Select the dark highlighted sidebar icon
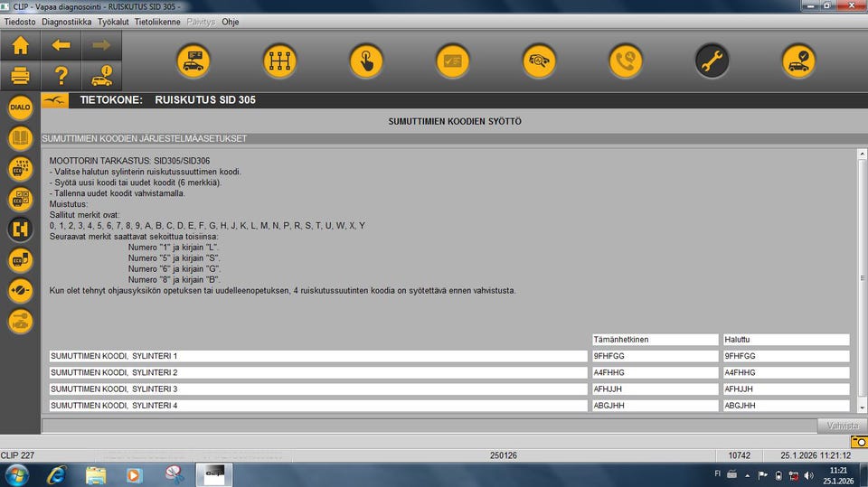Viewport: 868px width, 487px height. click(x=20, y=229)
